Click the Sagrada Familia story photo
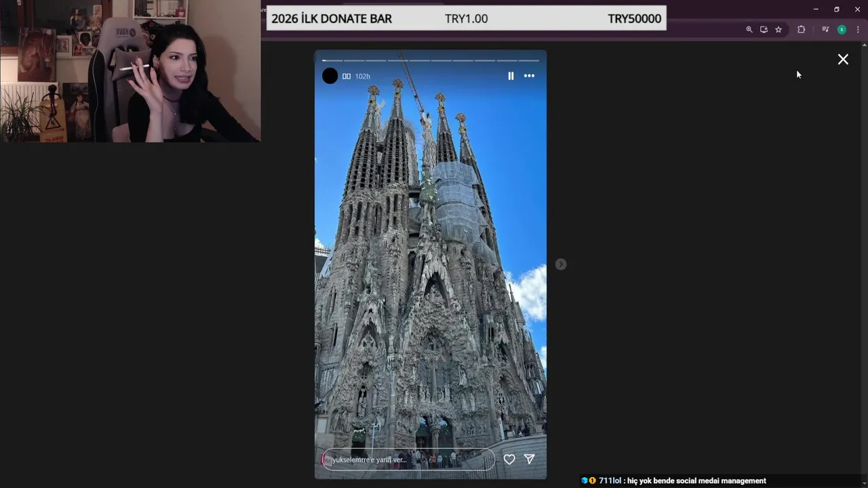Viewport: 868px width, 488px height. (x=431, y=264)
